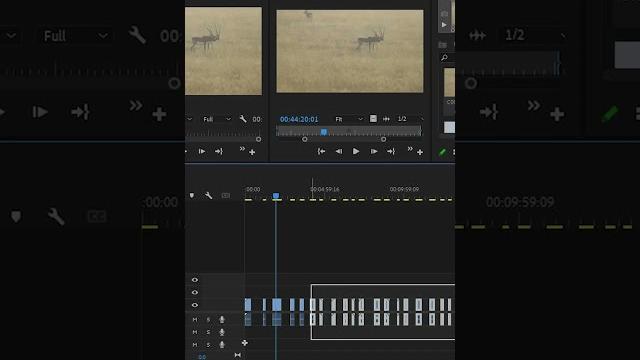Open Source monitor Full resolution dropdown
Viewport: 640px width, 360px height.
point(217,119)
